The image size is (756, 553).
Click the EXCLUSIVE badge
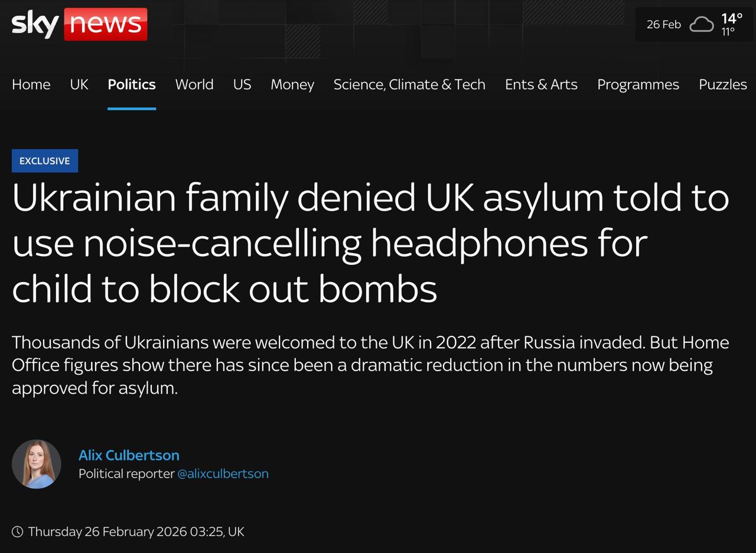pyautogui.click(x=45, y=161)
